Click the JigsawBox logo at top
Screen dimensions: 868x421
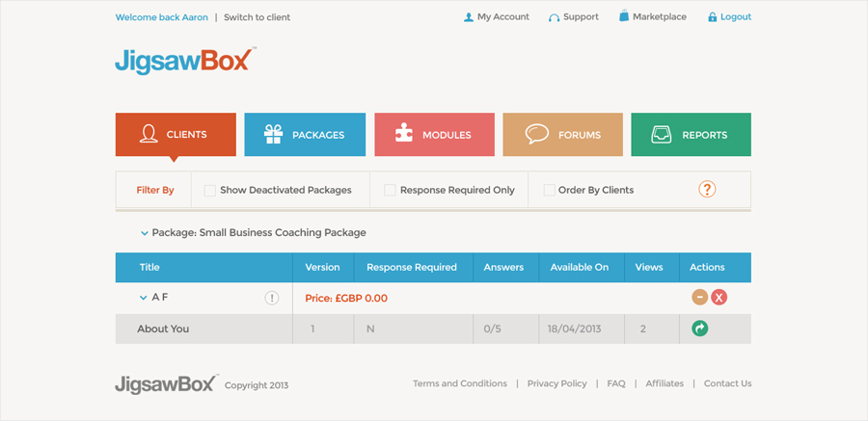click(185, 61)
